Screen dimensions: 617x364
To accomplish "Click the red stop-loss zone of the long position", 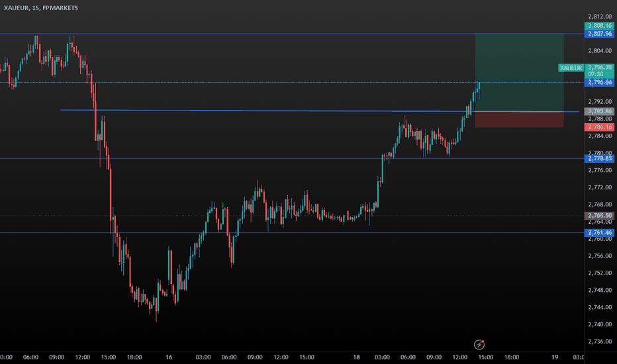I will click(520, 120).
